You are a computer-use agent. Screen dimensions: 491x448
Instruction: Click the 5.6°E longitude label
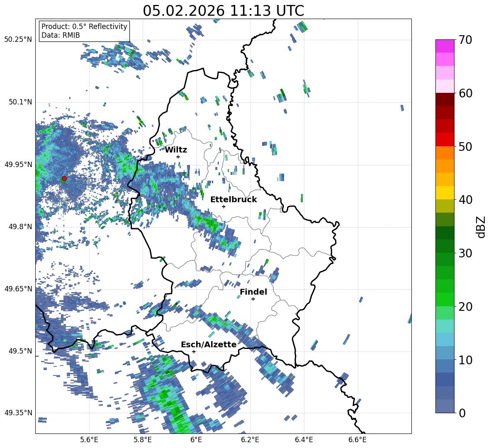pos(89,440)
